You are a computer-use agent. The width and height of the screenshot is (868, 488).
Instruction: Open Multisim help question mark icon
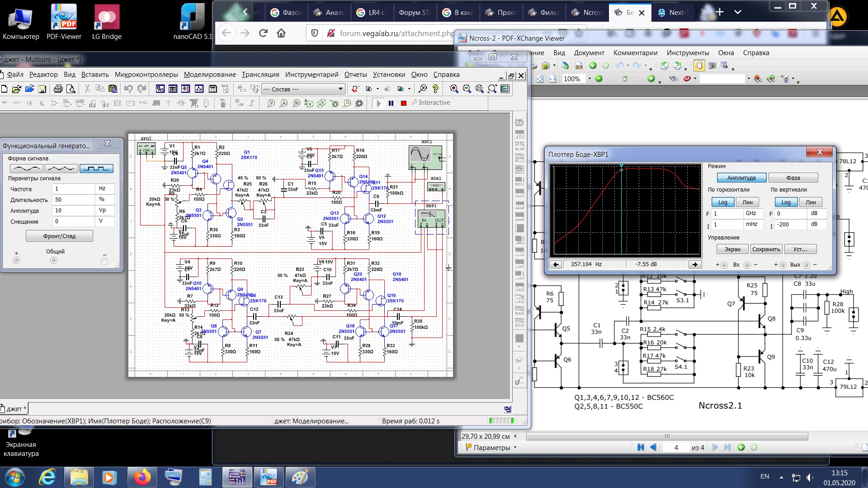click(435, 89)
